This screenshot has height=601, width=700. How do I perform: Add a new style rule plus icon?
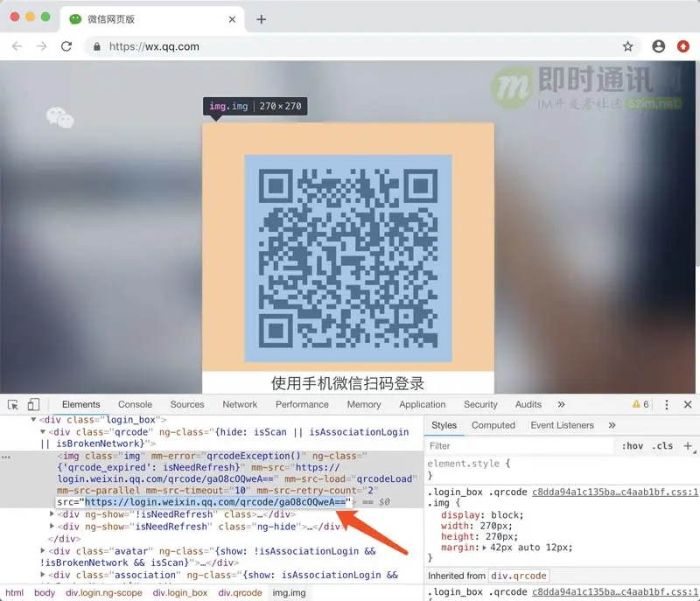tap(688, 446)
